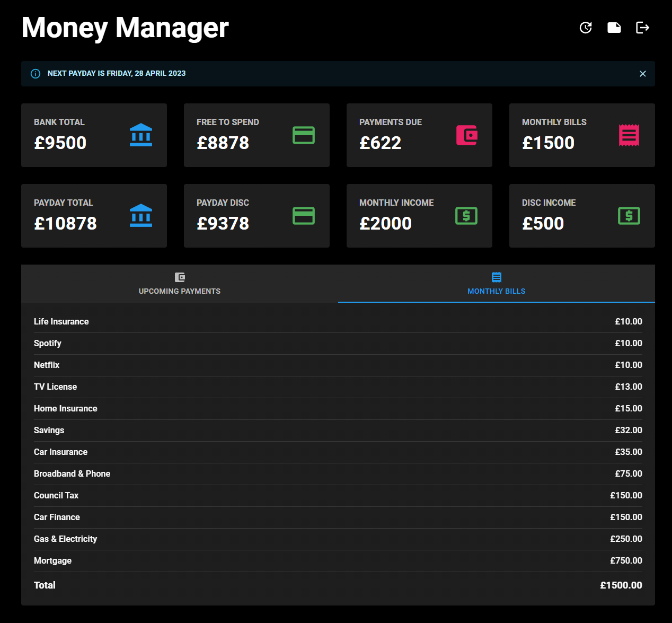Select the Savings bill row
The width and height of the screenshot is (672, 623).
coord(338,431)
